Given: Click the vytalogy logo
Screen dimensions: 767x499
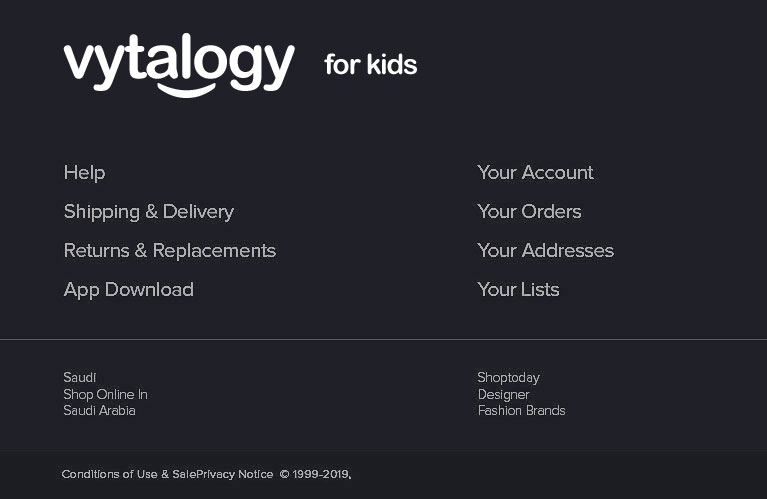Looking at the screenshot, I should (179, 64).
